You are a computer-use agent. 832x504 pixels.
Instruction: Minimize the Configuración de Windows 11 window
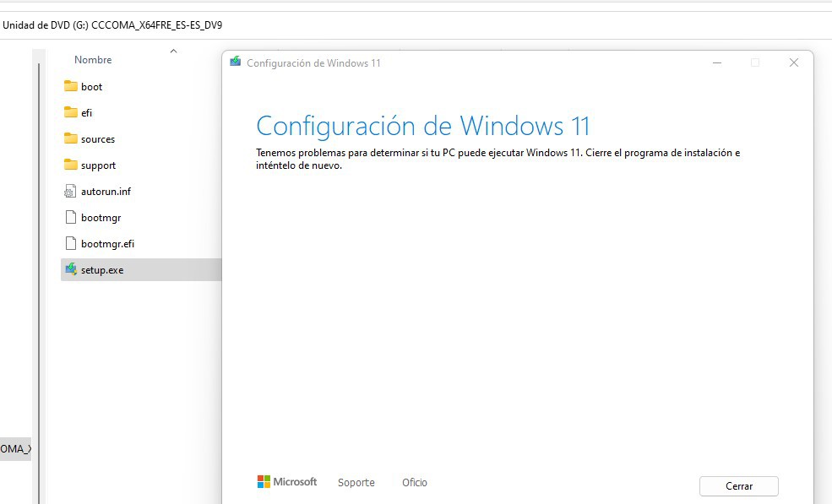pos(716,62)
